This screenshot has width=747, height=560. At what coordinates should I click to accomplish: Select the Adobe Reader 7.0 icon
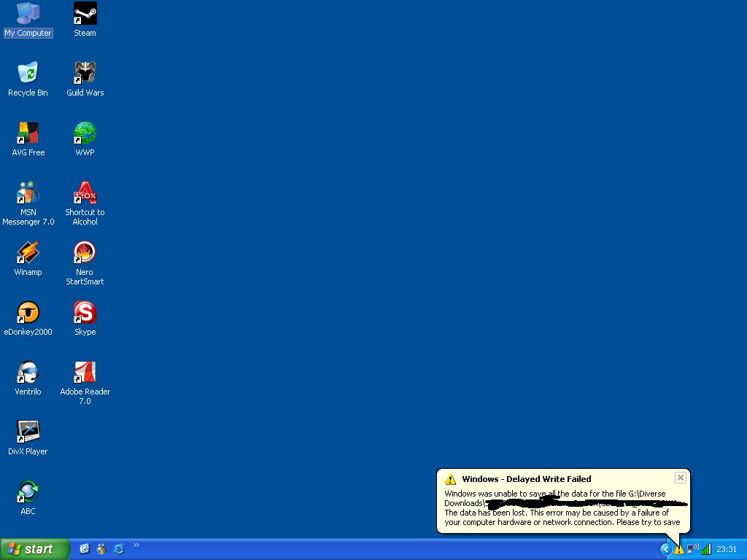point(85,383)
